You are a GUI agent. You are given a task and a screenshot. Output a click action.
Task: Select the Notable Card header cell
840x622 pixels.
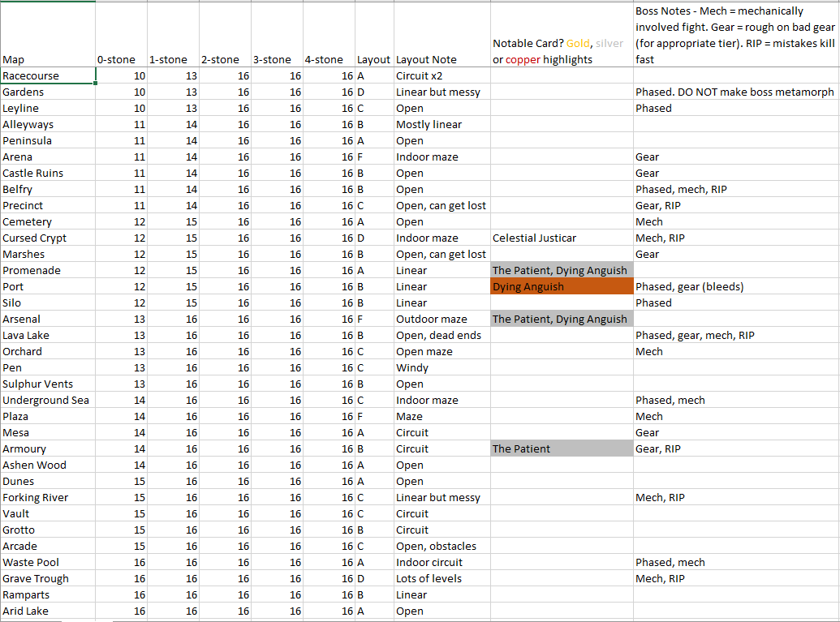(562, 34)
